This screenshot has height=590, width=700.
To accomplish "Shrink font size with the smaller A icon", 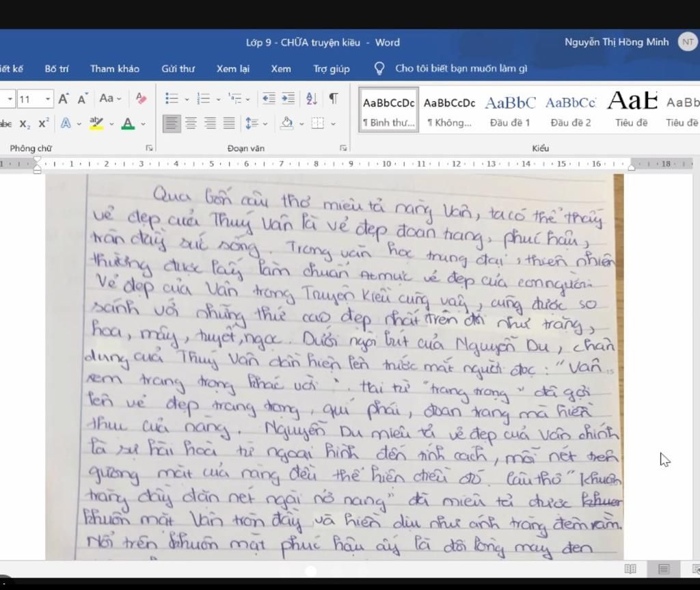I will click(x=83, y=98).
